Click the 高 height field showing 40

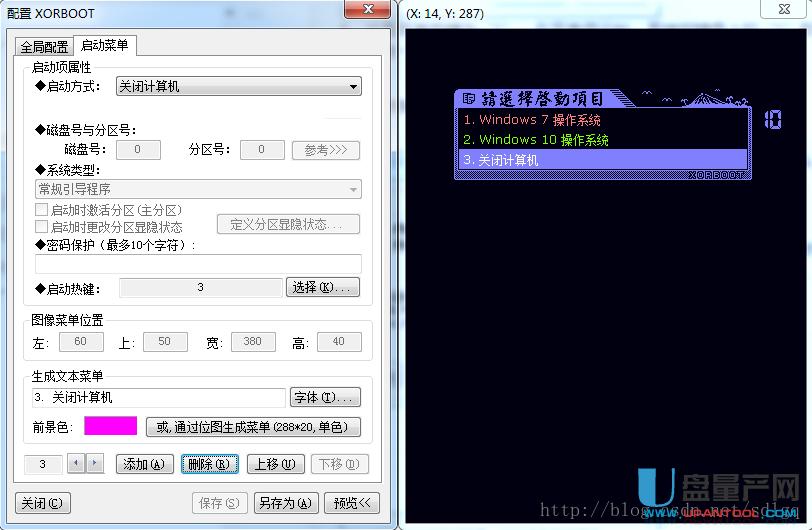pos(339,342)
